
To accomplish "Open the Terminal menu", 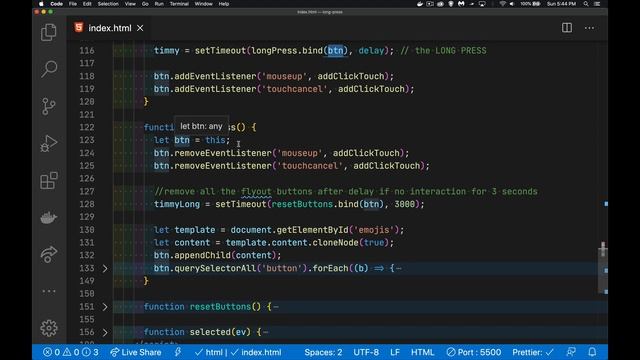I will 179,4.
